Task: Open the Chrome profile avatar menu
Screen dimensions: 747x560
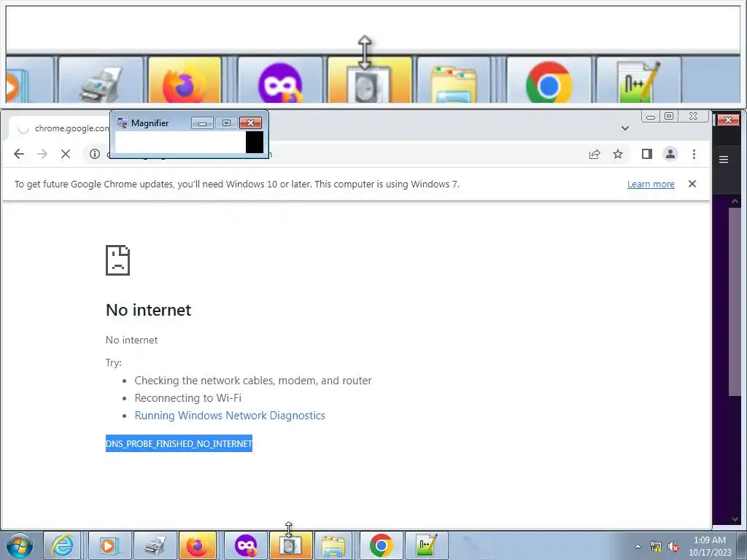Action: pos(670,154)
